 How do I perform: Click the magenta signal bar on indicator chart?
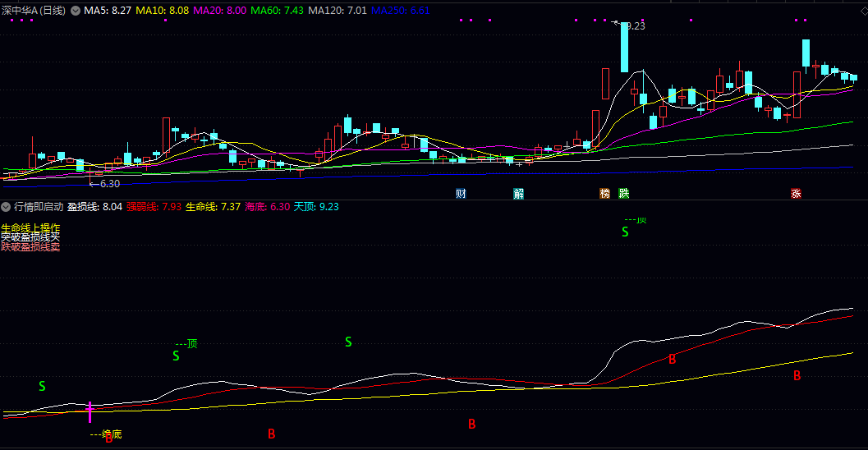90,412
